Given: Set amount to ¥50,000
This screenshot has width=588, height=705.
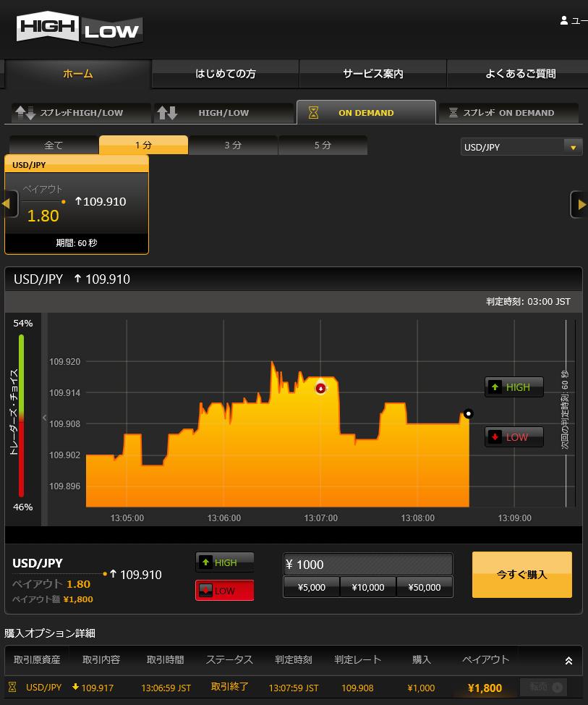Looking at the screenshot, I should 425,587.
